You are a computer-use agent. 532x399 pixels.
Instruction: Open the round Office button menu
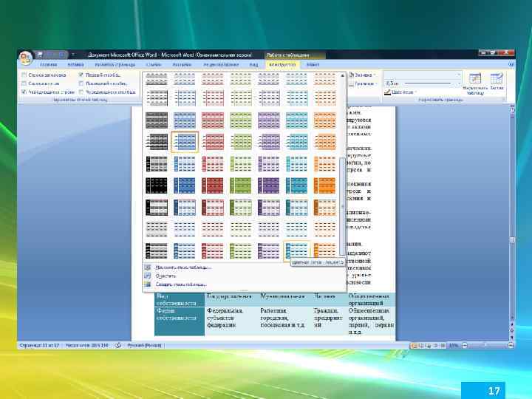(x=25, y=58)
